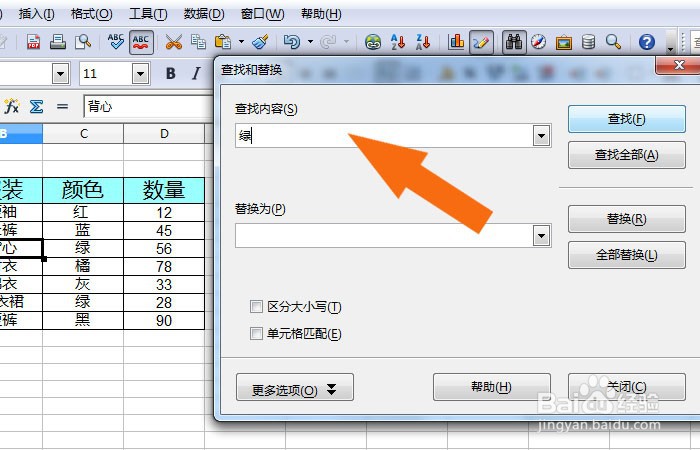Enable 单元格匹配(E) checkbox
700x450 pixels.
(256, 333)
